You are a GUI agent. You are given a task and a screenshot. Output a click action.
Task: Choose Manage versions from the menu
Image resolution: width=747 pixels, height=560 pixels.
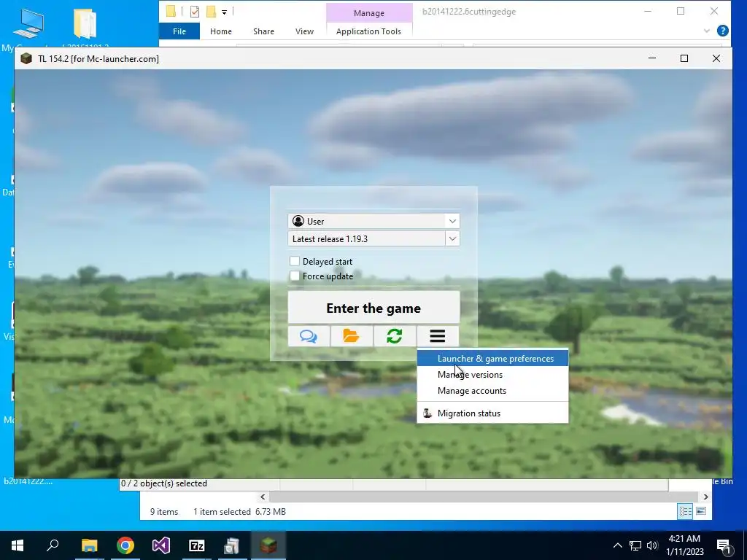(492, 375)
